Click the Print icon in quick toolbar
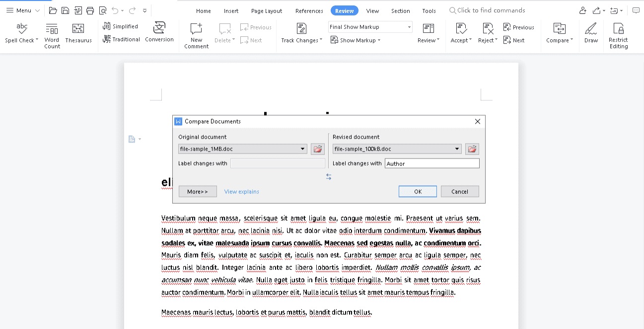The image size is (644, 329). click(x=90, y=10)
